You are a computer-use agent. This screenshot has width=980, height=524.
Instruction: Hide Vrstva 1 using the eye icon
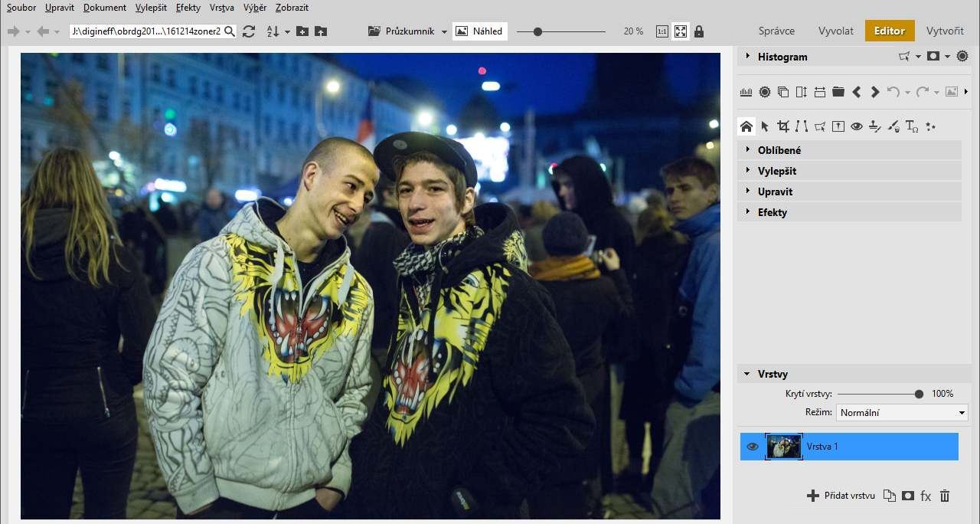pyautogui.click(x=753, y=447)
